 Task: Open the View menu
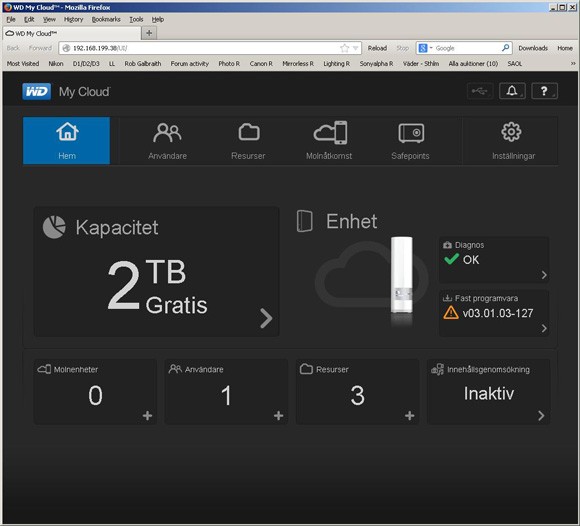point(49,19)
